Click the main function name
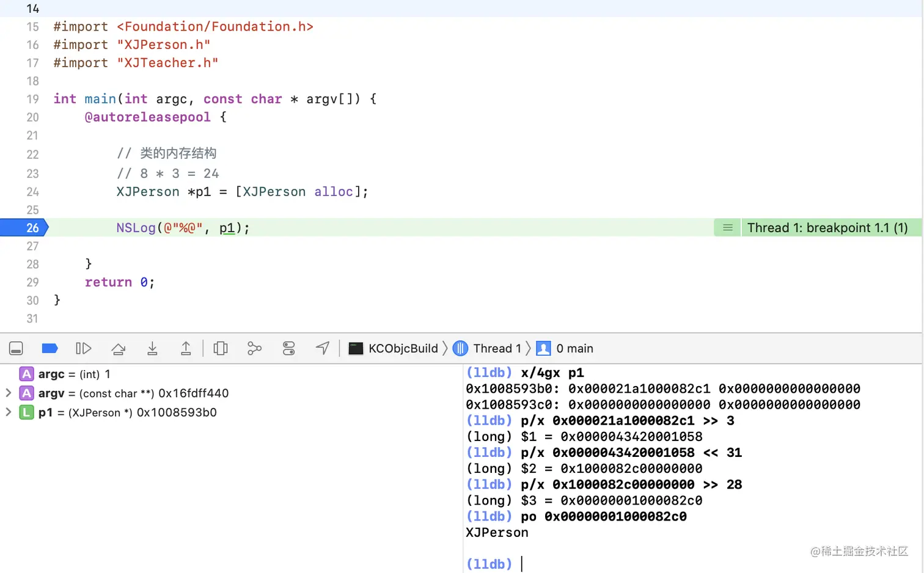This screenshot has width=924, height=573. coord(100,99)
